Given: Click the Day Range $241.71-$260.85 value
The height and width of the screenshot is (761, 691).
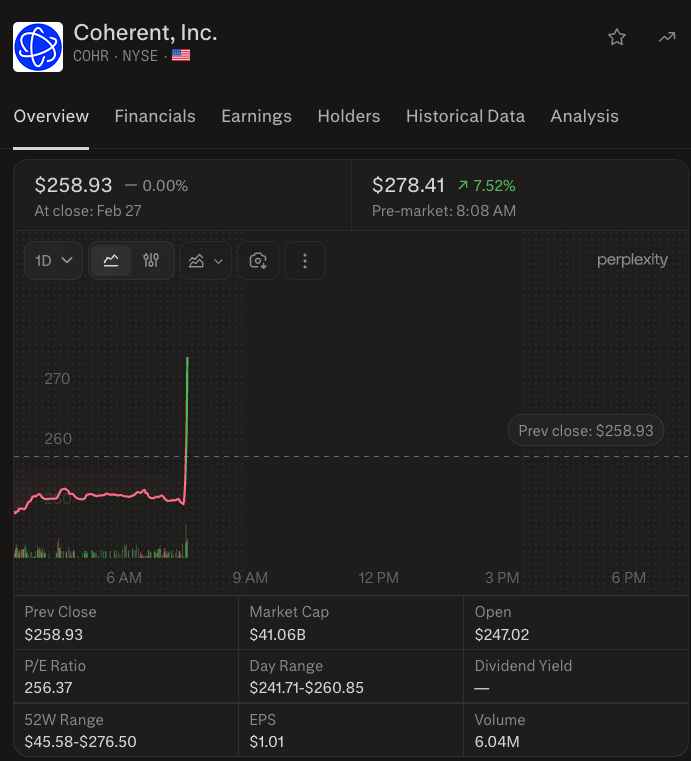Looking at the screenshot, I should (x=306, y=688).
